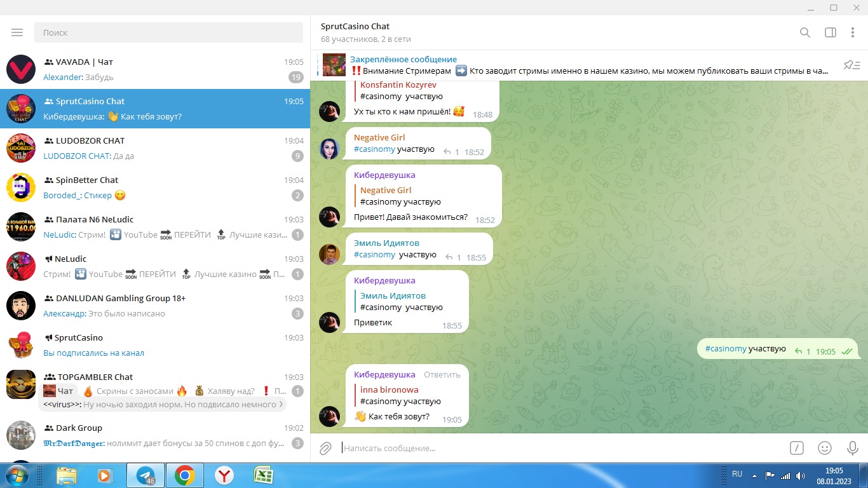Open the LUDOBZOR CHAT conversation
This screenshot has height=488, width=868.
[155, 148]
